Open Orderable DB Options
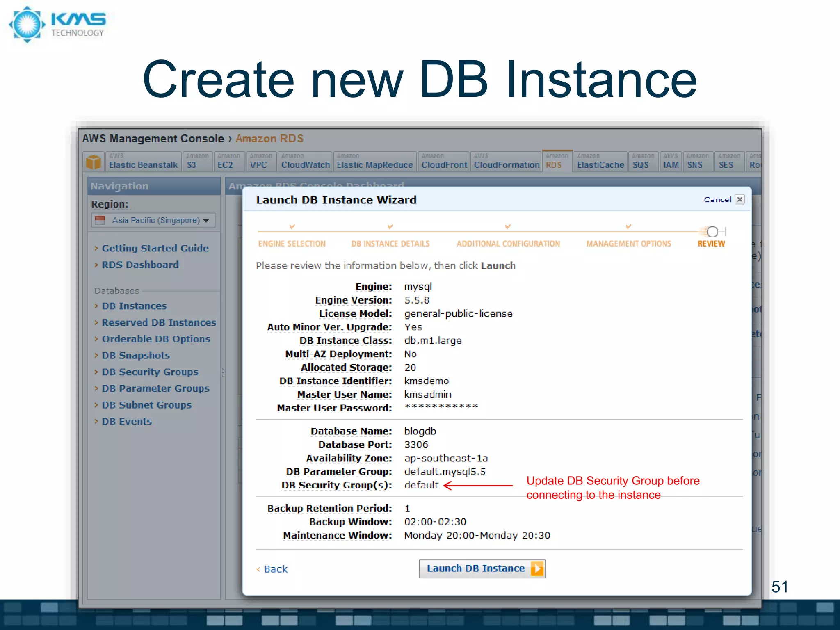 pos(156,339)
